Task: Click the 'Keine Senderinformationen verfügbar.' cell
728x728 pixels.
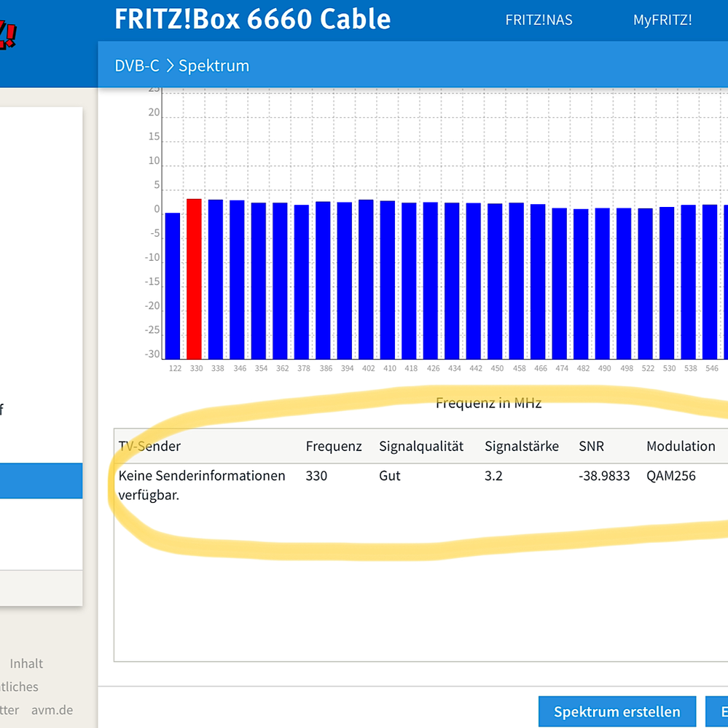Action: click(202, 485)
